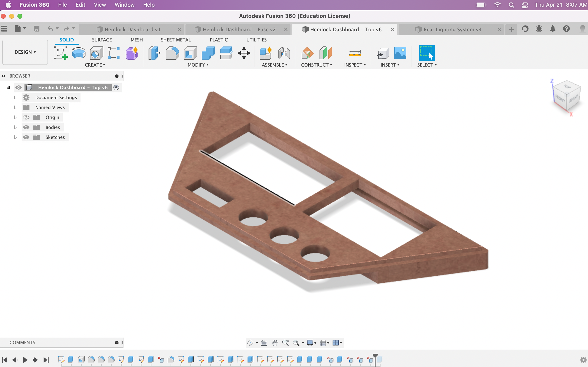This screenshot has height=367, width=588.
Task: Hide the Bodies folder visibility
Action: [x=26, y=127]
